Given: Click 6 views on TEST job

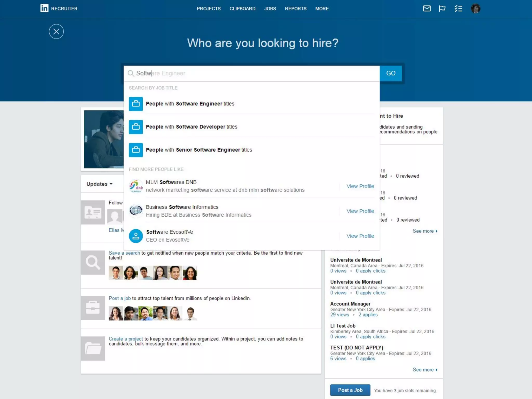Looking at the screenshot, I should tap(338, 359).
